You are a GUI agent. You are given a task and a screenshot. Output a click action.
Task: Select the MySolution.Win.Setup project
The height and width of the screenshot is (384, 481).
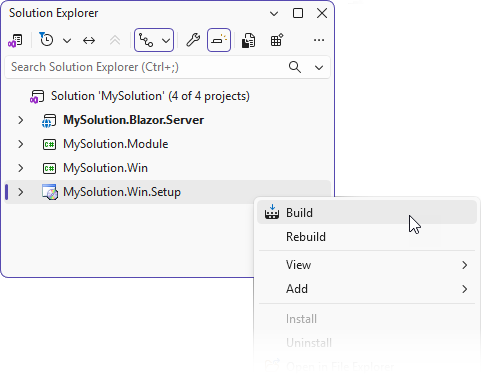click(122, 192)
